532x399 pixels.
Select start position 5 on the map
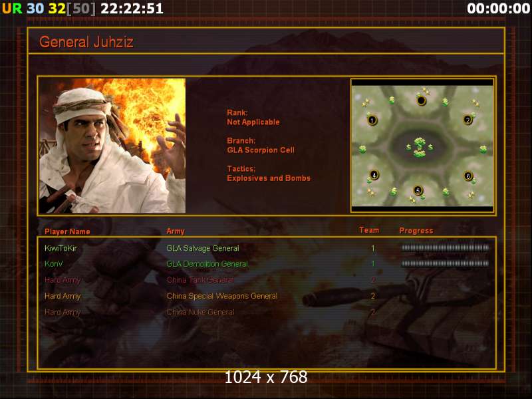click(x=418, y=190)
